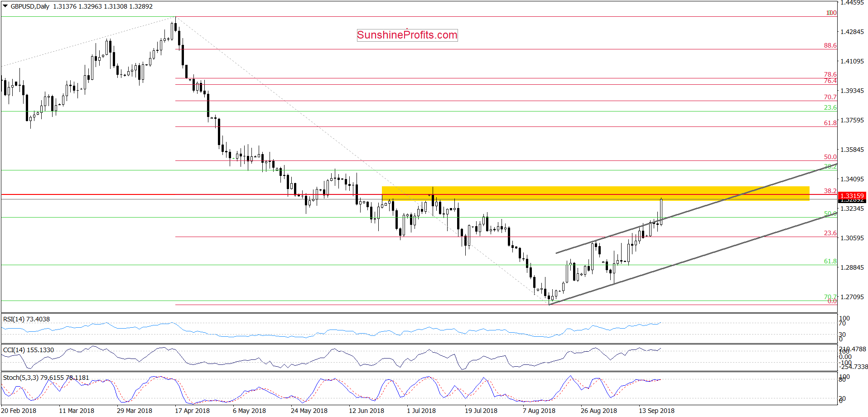The height and width of the screenshot is (417, 868).
Task: Click the 1.28845 price axis value
Action: (x=852, y=267)
